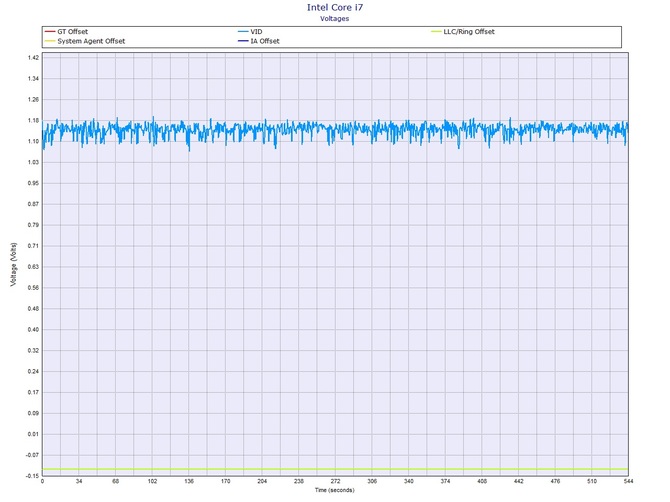Click the LLC/Ring Offset legend color line
Image resolution: width=670 pixels, height=502 pixels.
pyautogui.click(x=434, y=32)
